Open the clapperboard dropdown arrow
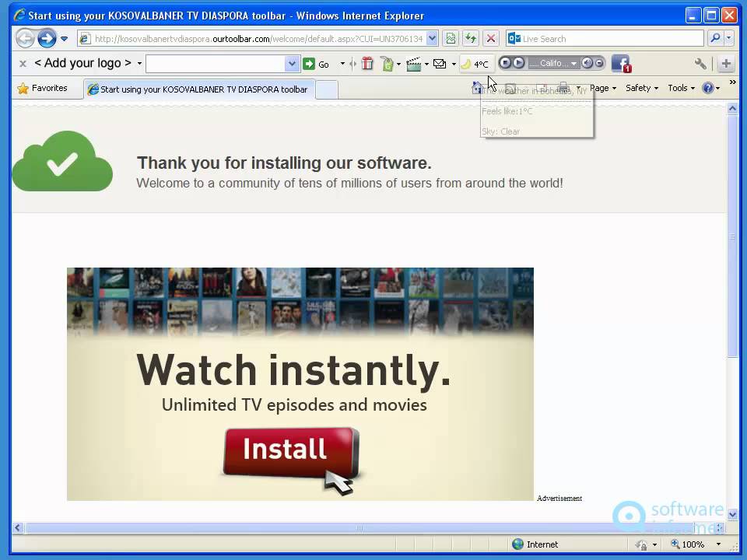This screenshot has width=747, height=560. point(426,64)
